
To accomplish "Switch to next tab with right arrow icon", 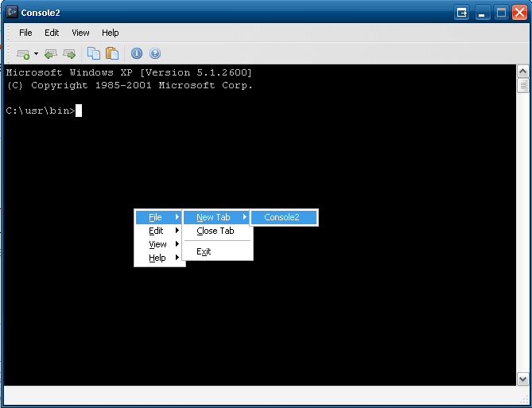I will [69, 53].
